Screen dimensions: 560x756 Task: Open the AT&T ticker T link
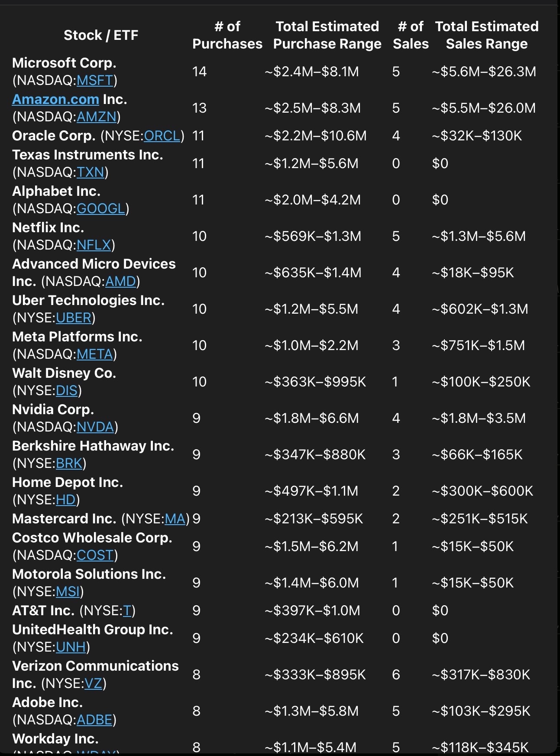tap(127, 611)
